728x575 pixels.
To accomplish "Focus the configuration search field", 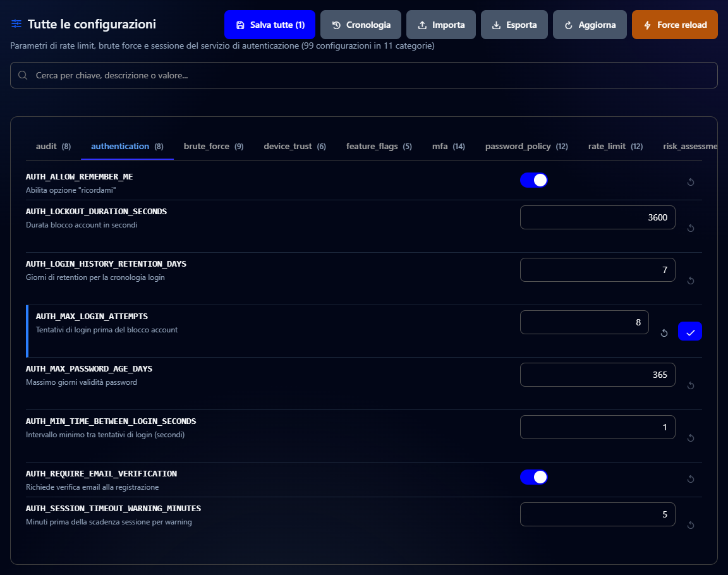I will (364, 75).
